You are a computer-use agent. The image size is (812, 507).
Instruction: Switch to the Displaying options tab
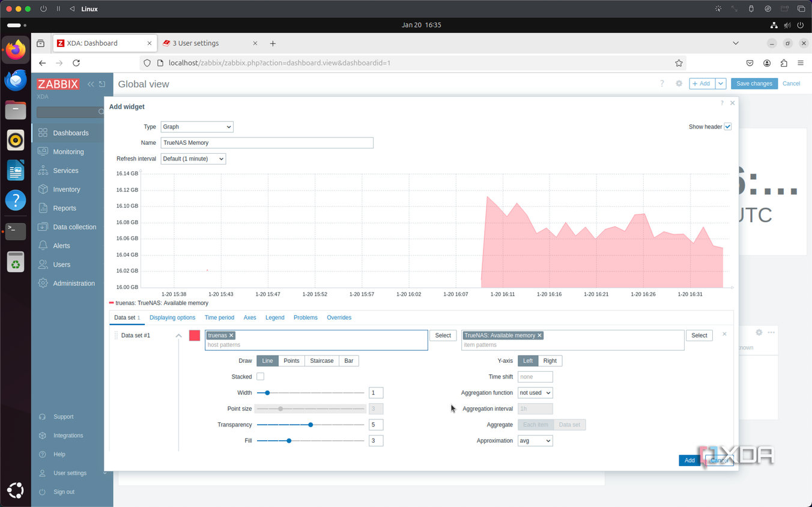click(x=172, y=318)
